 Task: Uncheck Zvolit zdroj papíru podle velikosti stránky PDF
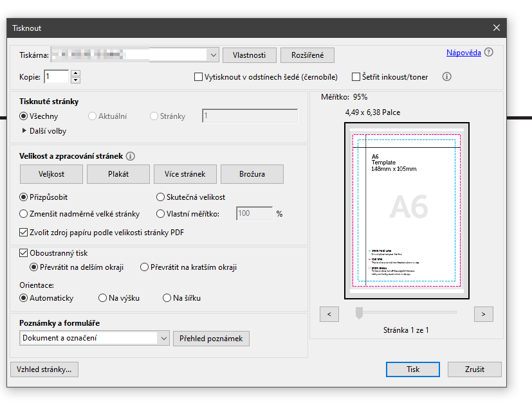click(x=23, y=231)
